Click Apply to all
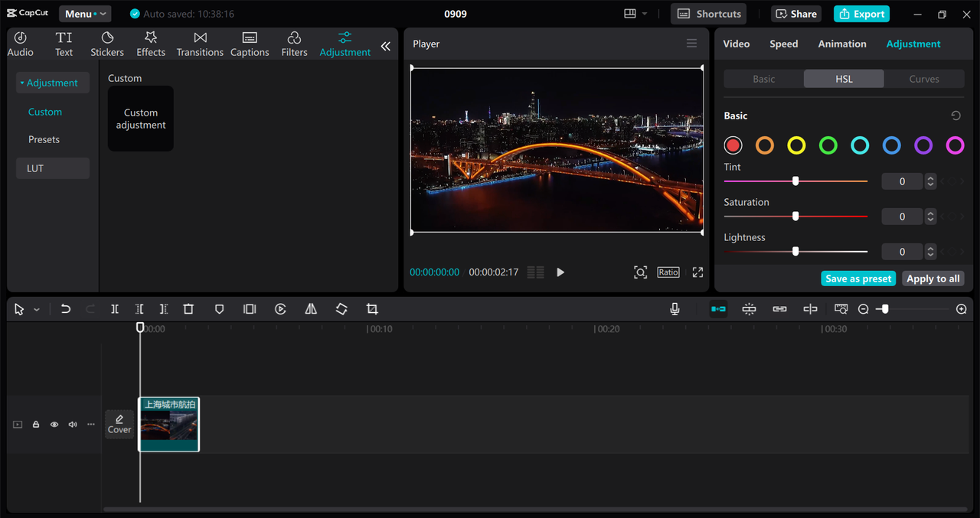980x518 pixels. tap(933, 279)
